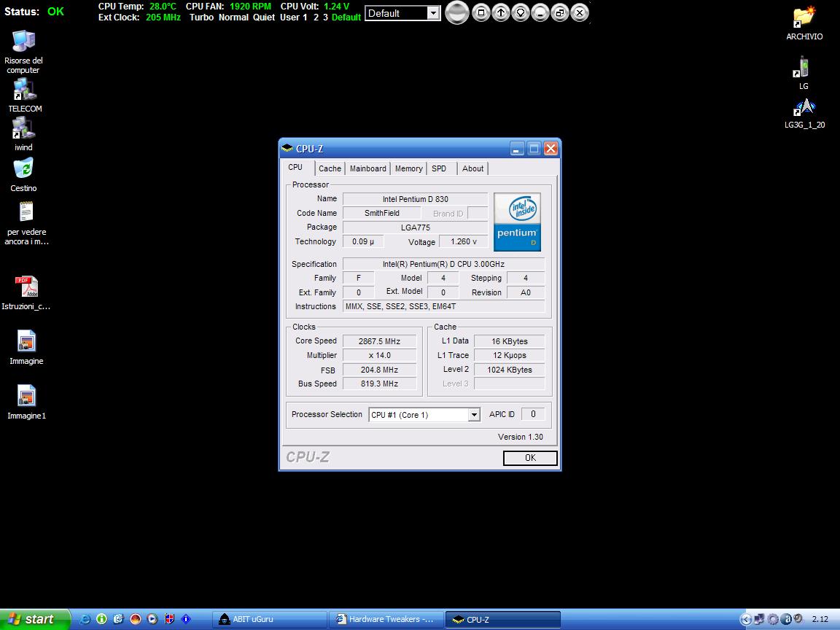Viewport: 840px width, 630px height.
Task: Click the red-blue shield Quick Launch icon
Action: coord(169,619)
